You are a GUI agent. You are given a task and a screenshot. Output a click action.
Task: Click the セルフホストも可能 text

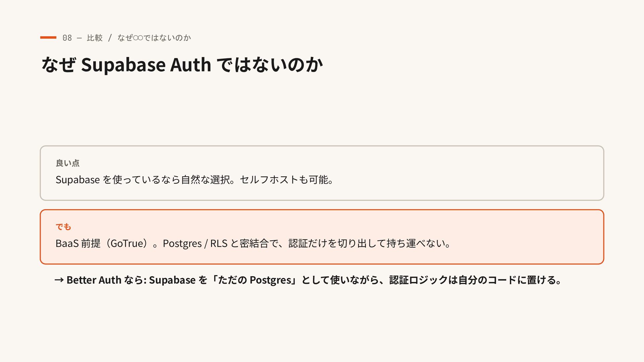pyautogui.click(x=284, y=180)
